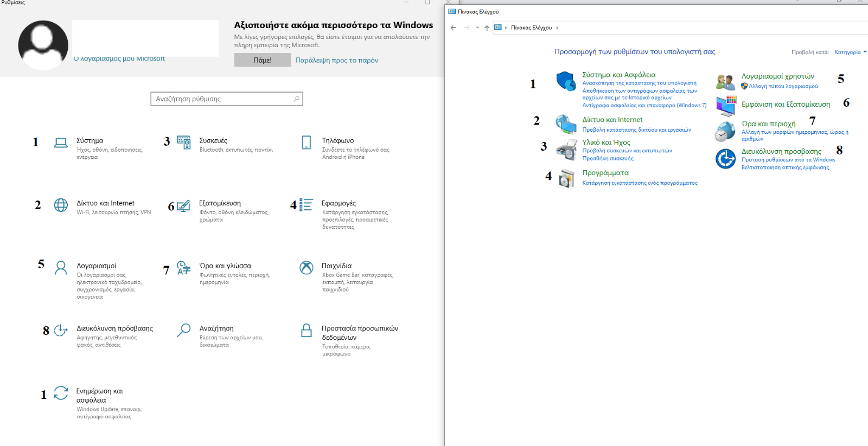
Task: Click Πρόταση ρυθμίσεων από τα Windows link
Action: pos(788,160)
